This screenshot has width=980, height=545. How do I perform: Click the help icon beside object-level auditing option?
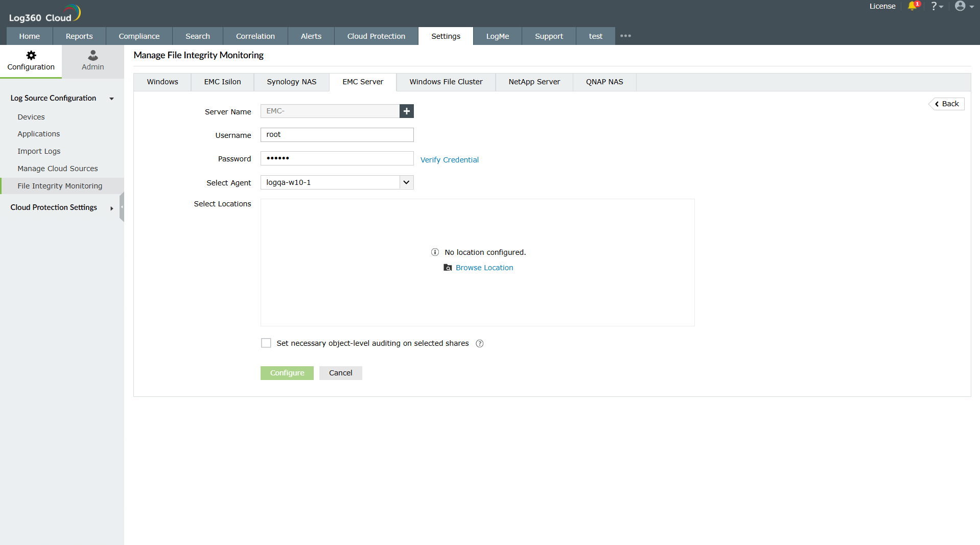479,343
